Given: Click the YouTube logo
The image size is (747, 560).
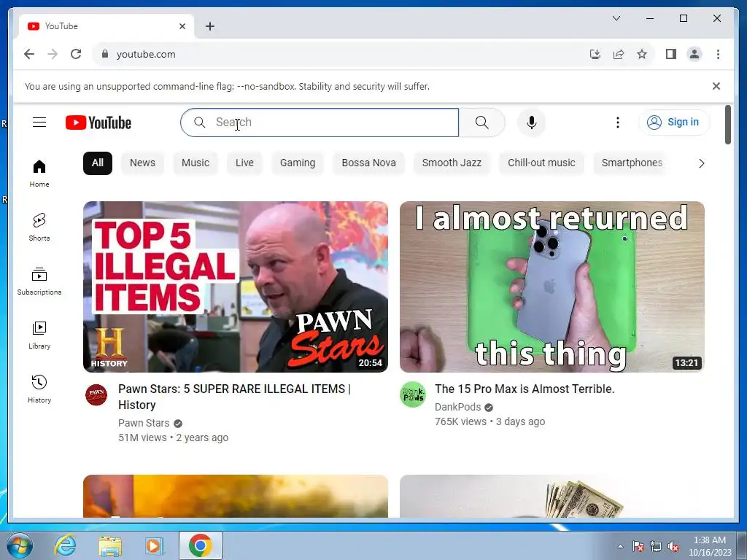Looking at the screenshot, I should (98, 122).
